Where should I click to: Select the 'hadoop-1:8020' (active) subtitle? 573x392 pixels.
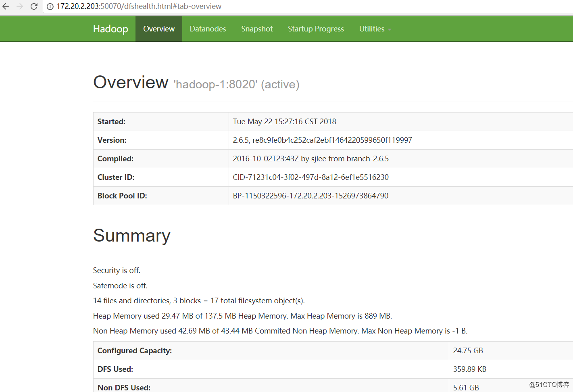coord(236,84)
